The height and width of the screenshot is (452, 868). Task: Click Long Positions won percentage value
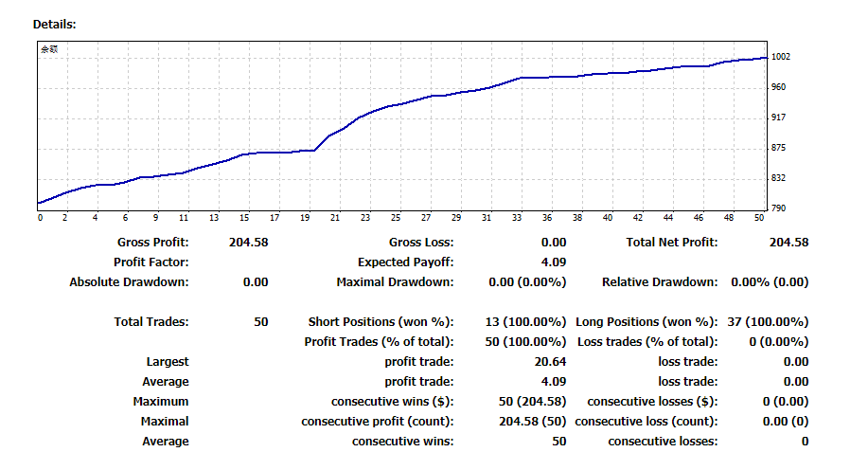[x=768, y=322]
